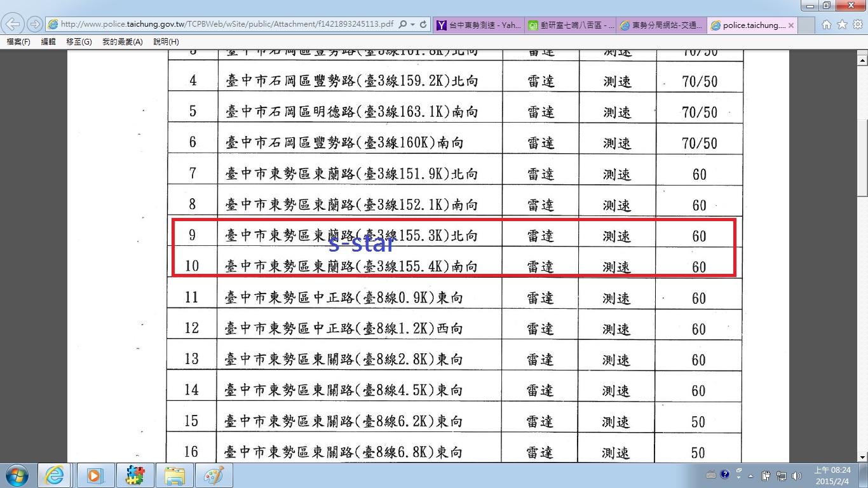The height and width of the screenshot is (488, 868).
Task: Launch Windows Media Player from the taskbar
Action: tap(95, 475)
